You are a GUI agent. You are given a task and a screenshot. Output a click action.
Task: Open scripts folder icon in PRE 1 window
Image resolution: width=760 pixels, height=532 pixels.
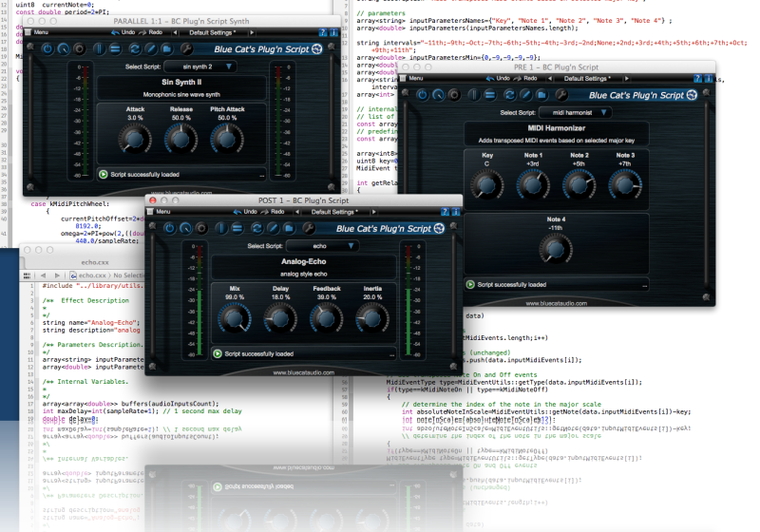(x=541, y=95)
